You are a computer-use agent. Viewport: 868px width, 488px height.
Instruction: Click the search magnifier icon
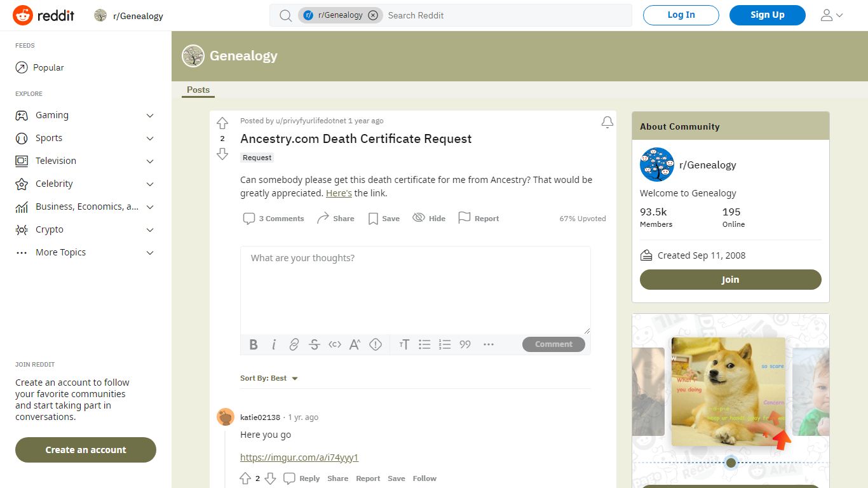286,15
